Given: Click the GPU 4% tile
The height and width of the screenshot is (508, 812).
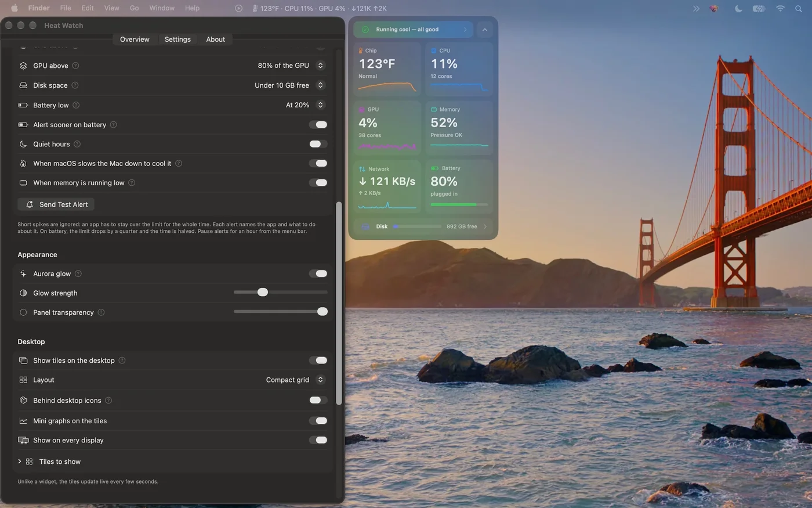Looking at the screenshot, I should click(387, 128).
